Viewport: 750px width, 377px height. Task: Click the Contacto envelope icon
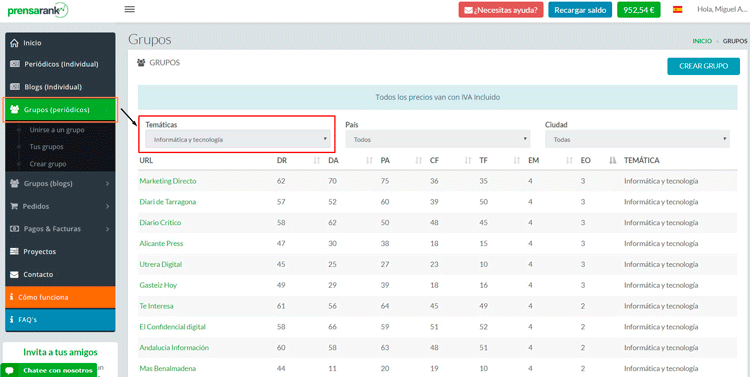point(14,275)
